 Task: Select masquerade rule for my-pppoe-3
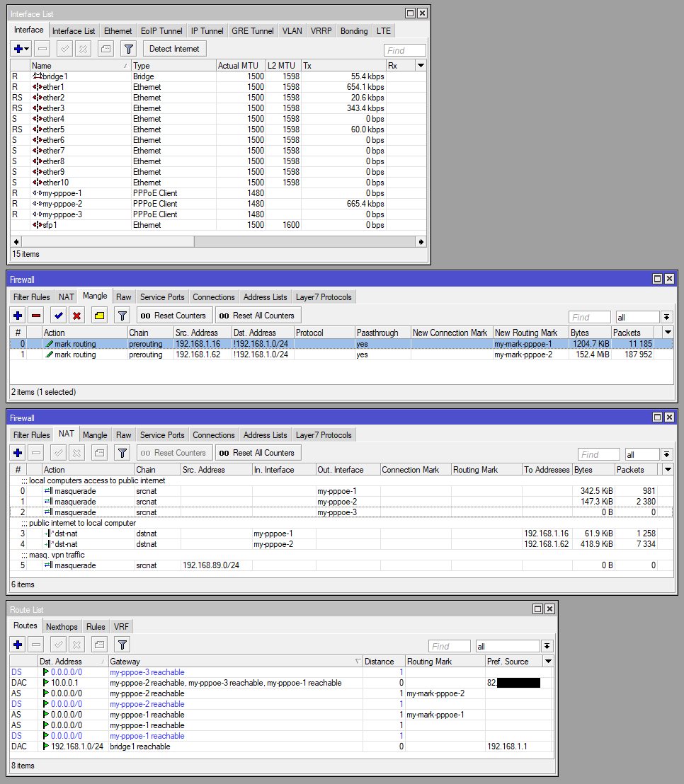coord(341,512)
